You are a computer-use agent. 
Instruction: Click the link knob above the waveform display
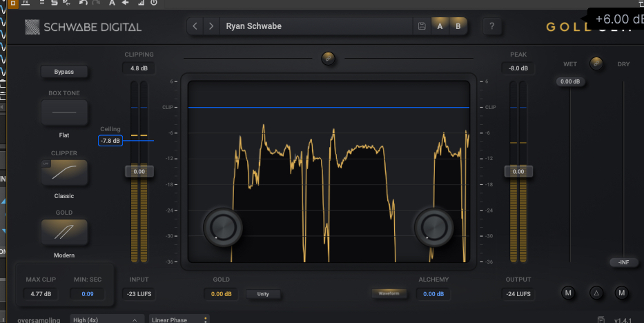[x=329, y=59]
